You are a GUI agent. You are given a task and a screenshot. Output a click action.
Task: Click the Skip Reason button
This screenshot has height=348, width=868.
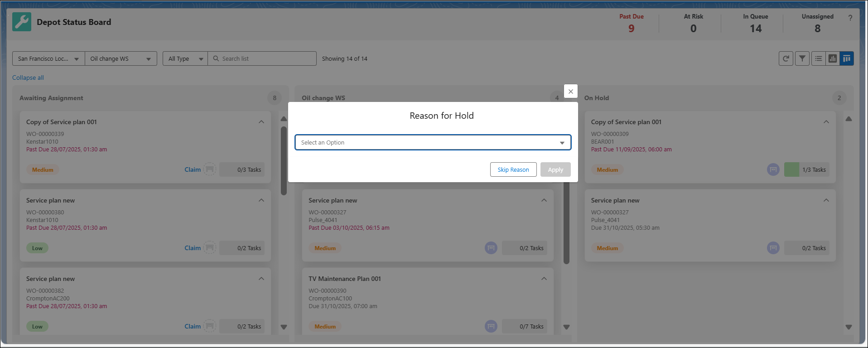pos(513,169)
